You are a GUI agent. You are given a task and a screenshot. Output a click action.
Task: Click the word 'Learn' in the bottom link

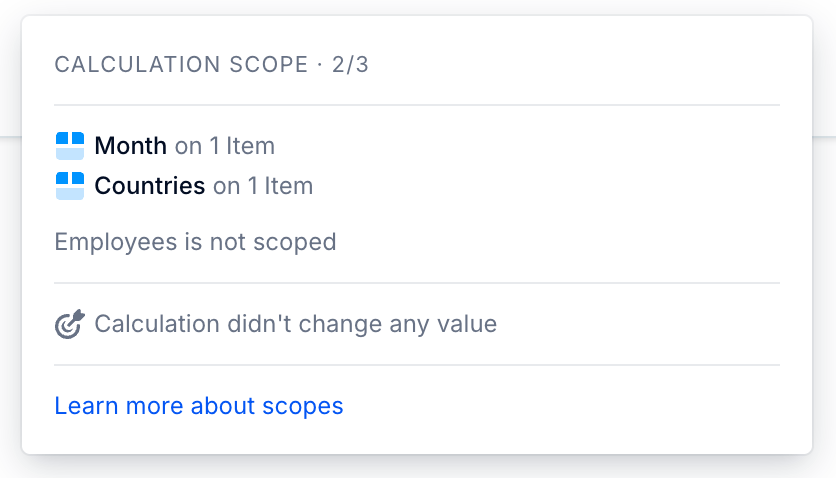click(86, 406)
